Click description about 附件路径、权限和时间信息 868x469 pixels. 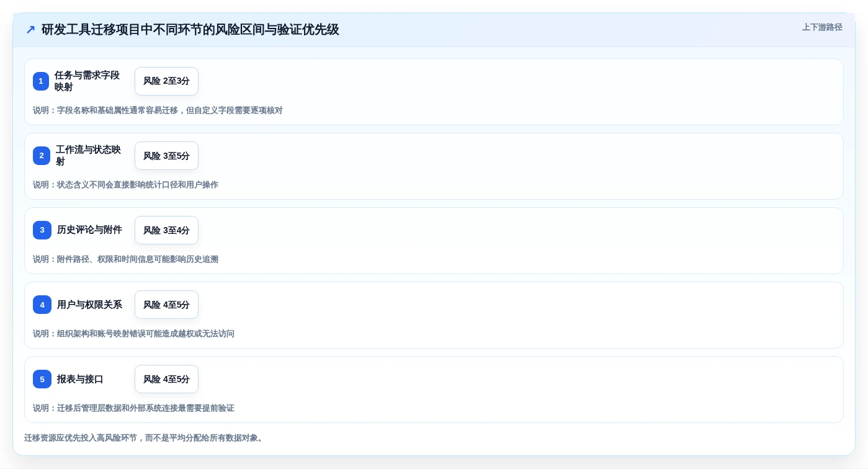point(125,259)
